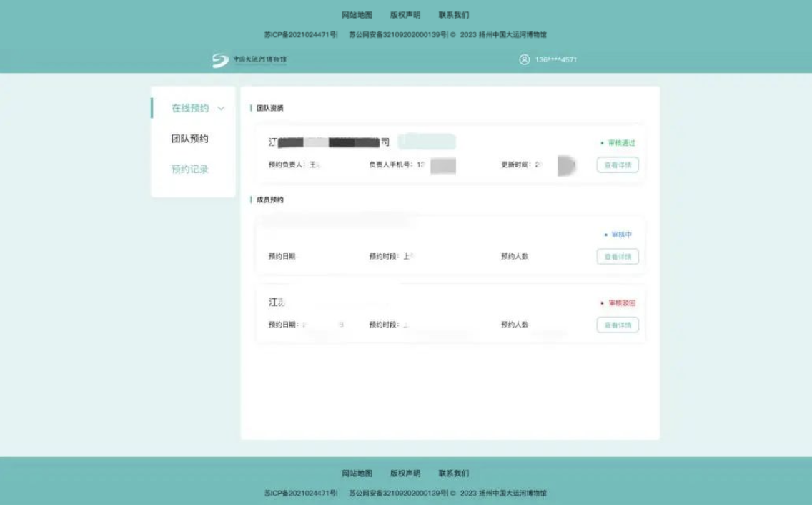Click 联系我们 link in bottom footer
812x505 pixels.
[x=454, y=474]
